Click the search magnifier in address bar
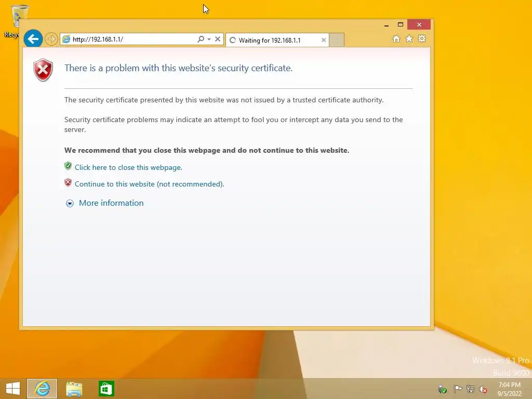 (x=201, y=39)
